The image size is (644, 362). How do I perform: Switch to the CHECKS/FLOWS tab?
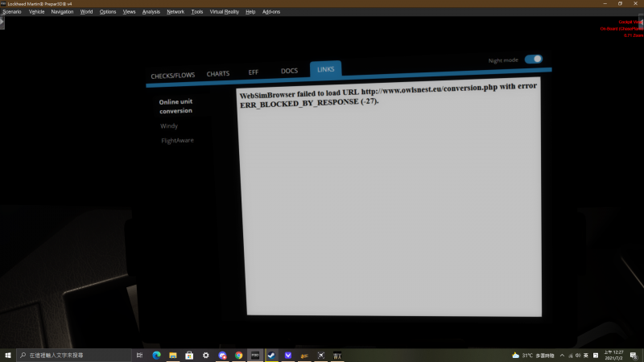pos(172,76)
